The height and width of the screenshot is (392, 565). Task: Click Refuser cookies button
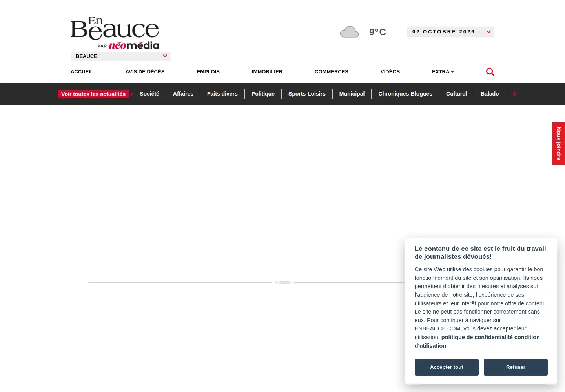(516, 367)
